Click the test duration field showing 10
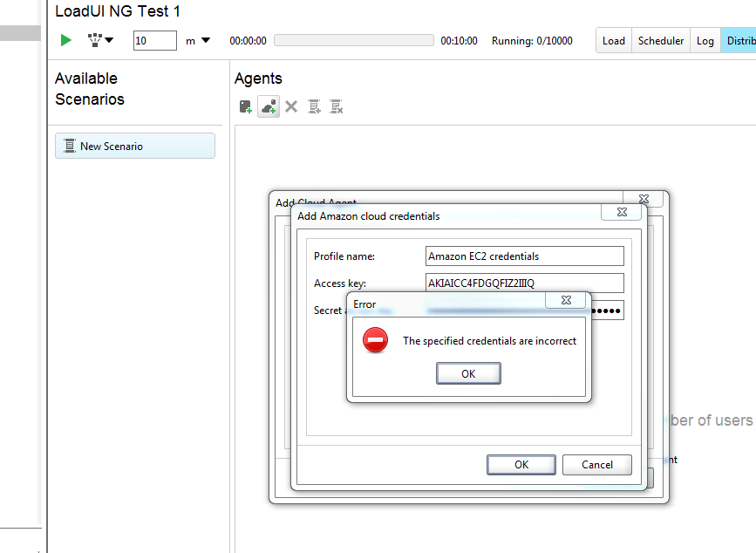This screenshot has height=553, width=756. tap(154, 40)
